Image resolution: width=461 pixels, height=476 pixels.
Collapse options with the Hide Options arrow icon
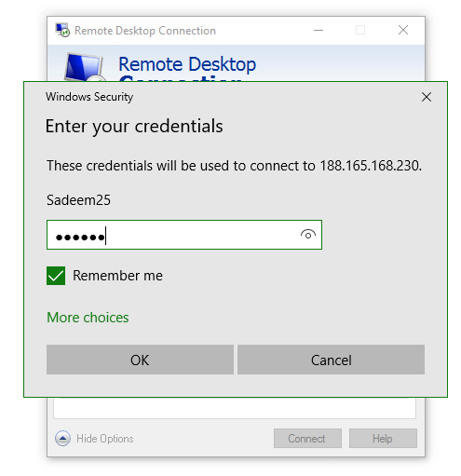click(62, 439)
